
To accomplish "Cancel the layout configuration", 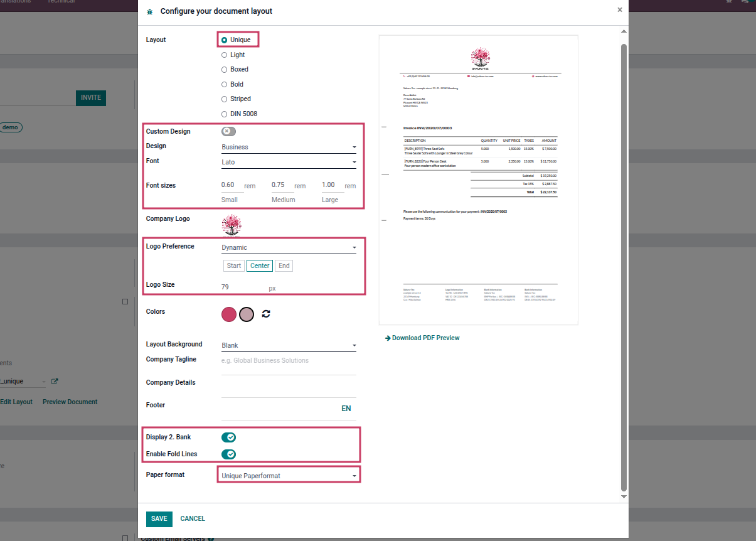I will point(193,519).
